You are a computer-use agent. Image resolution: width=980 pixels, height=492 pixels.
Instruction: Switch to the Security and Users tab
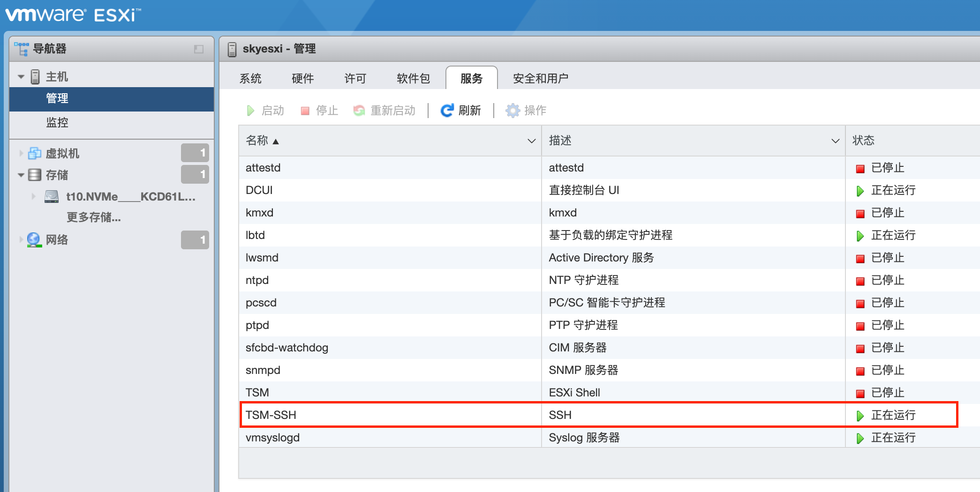(x=540, y=78)
